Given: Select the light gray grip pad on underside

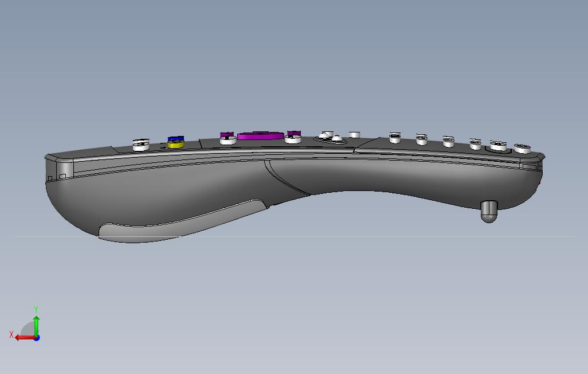Looking at the screenshot, I should click(183, 222).
